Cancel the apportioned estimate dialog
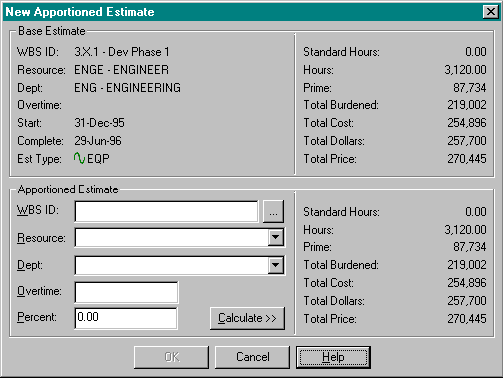503x379 pixels. 252,357
